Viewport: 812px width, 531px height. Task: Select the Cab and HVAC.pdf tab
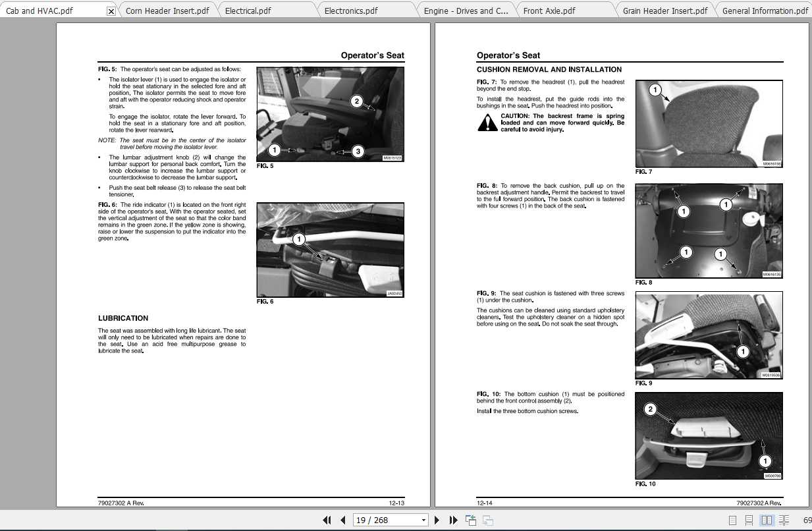[40, 11]
